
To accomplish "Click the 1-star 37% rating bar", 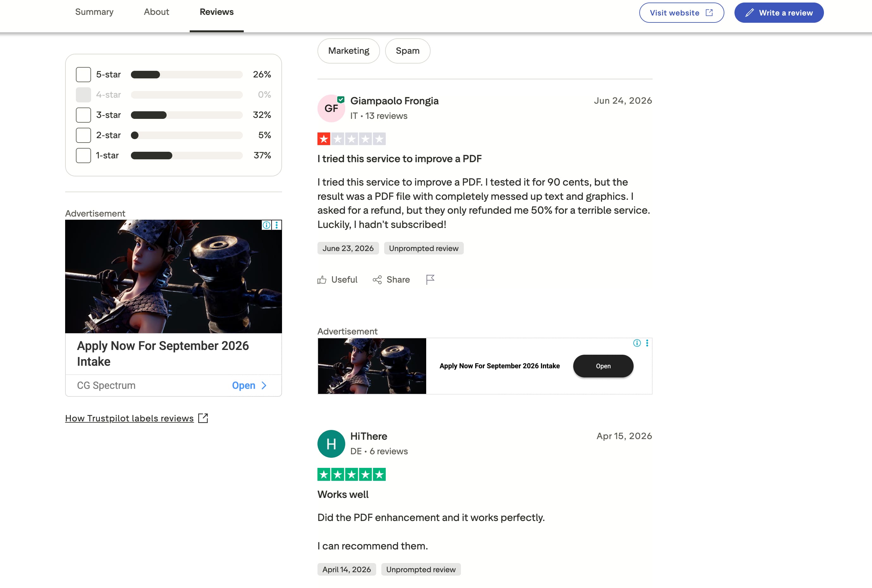I will click(x=187, y=156).
